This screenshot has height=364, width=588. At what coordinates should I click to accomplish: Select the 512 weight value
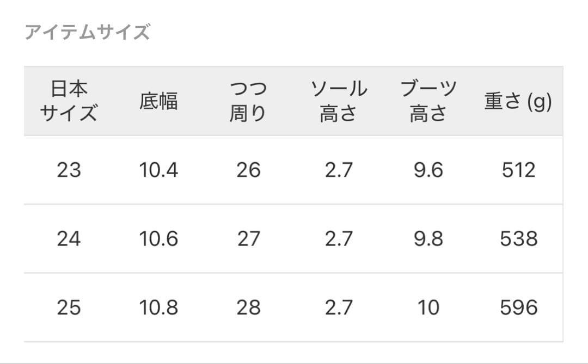[x=518, y=170]
